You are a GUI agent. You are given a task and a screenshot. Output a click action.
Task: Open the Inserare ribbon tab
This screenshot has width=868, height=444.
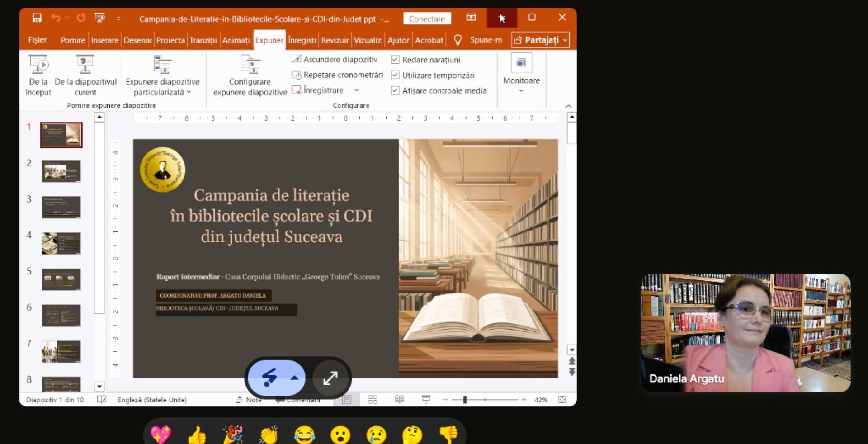tap(104, 40)
